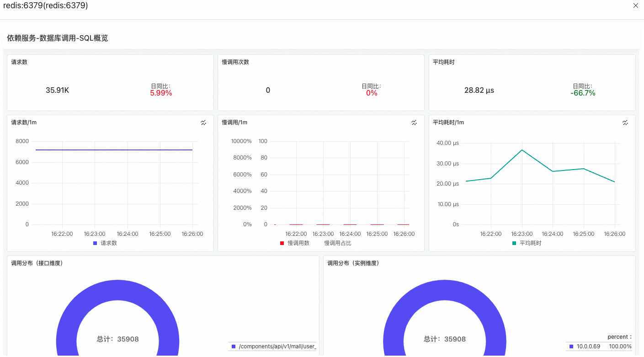Click the 请求数 value 35.91K
644x357 pixels.
click(x=57, y=90)
